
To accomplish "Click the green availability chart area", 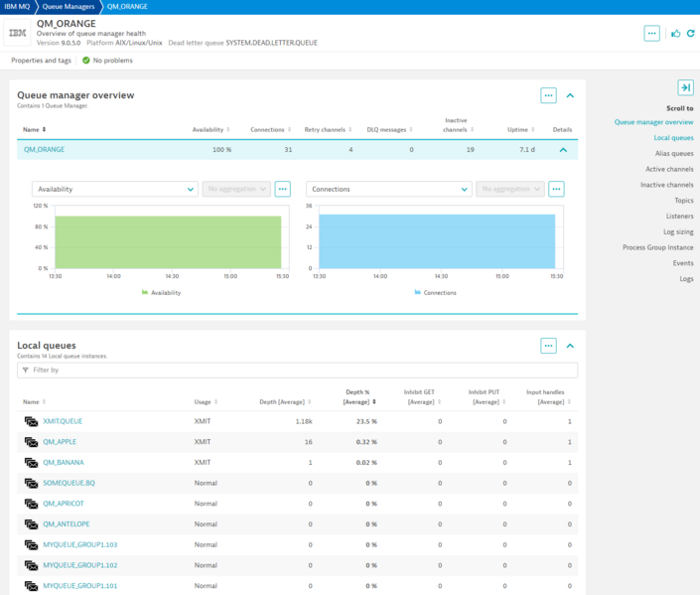I will (x=167, y=241).
